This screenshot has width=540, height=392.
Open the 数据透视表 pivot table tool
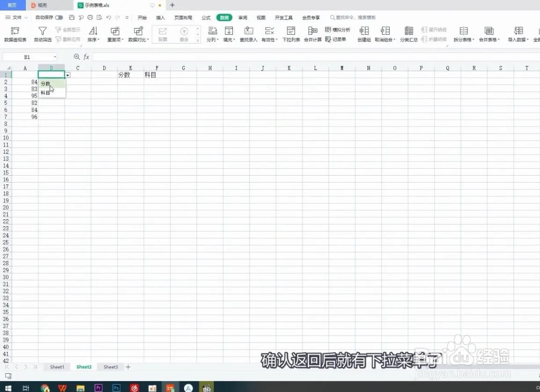(x=15, y=35)
